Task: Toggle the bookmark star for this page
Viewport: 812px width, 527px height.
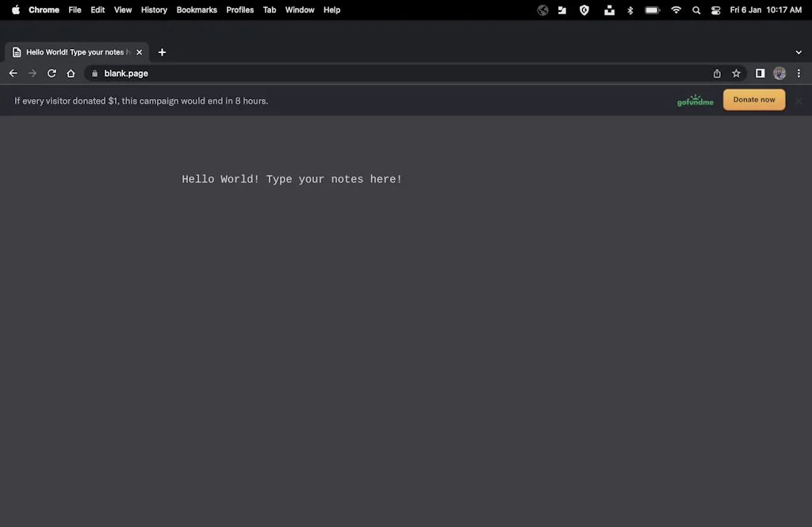Action: tap(736, 73)
